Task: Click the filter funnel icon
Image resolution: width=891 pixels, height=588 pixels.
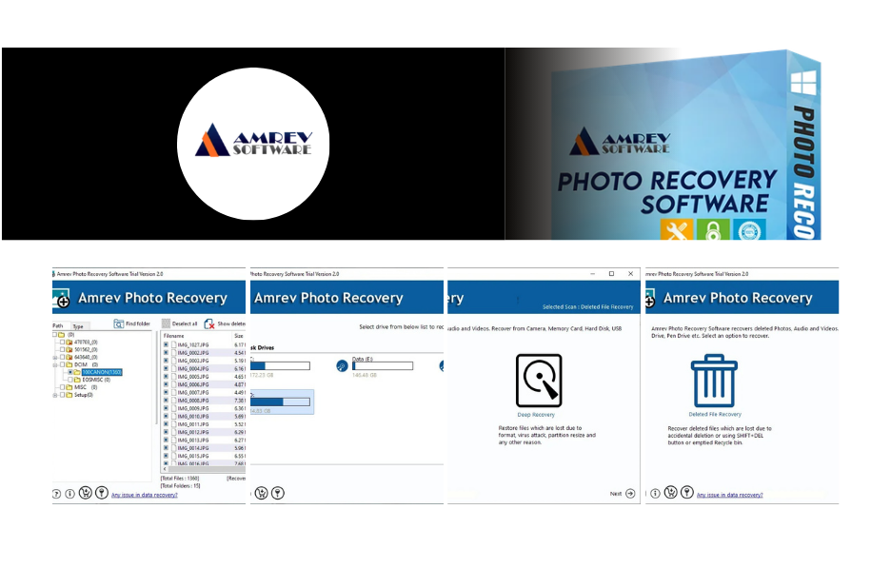Action: [102, 492]
